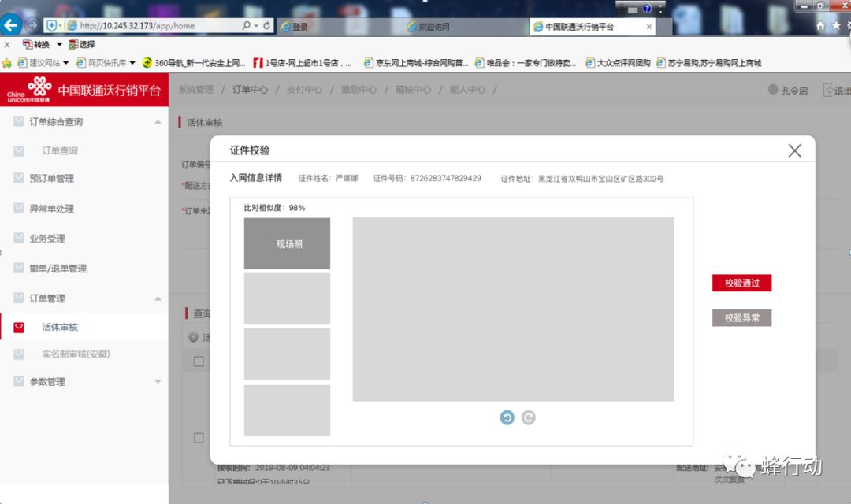
Task: Select the red 活体审核 sidebar icon
Action: click(19, 326)
